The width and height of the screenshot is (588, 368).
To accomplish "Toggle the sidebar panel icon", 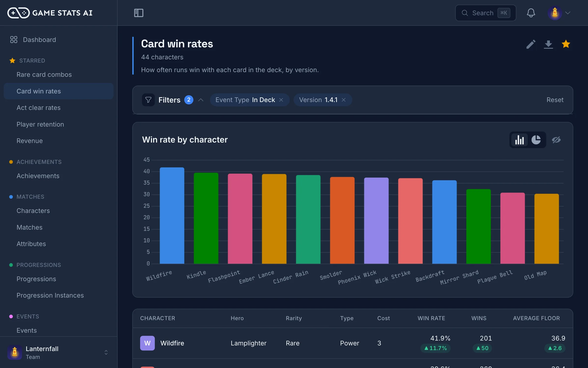I will (139, 13).
